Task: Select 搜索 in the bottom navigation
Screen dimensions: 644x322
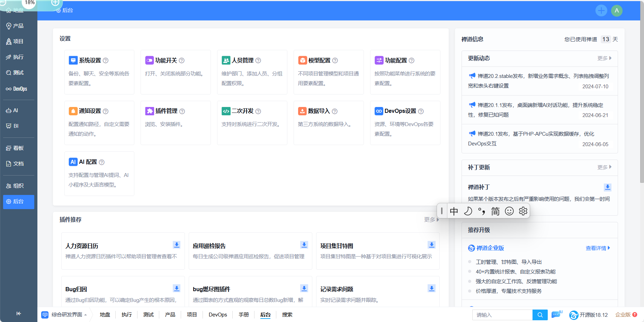Action: (x=287, y=315)
